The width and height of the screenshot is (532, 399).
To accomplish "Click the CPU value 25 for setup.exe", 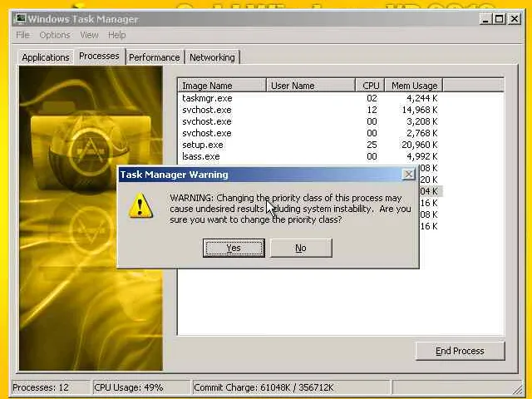I will pos(372,145).
